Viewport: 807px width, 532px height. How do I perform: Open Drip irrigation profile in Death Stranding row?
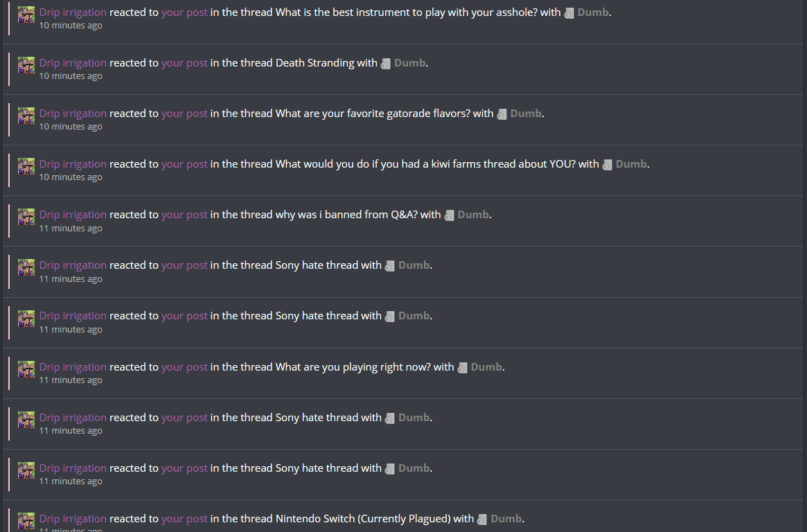click(x=73, y=63)
